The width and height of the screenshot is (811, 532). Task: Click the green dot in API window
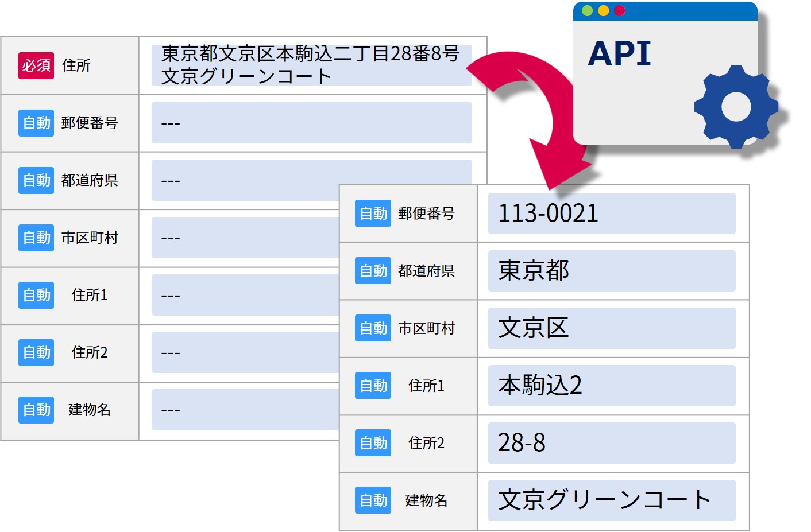(587, 11)
